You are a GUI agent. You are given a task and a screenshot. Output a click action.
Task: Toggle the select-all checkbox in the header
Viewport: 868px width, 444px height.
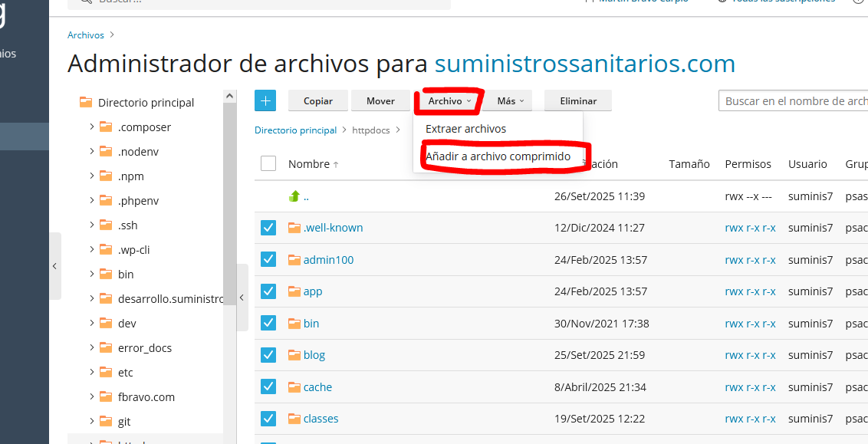click(268, 163)
